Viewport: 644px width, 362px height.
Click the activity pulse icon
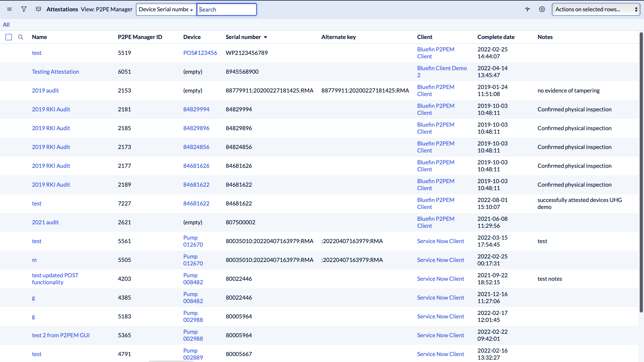[527, 9]
